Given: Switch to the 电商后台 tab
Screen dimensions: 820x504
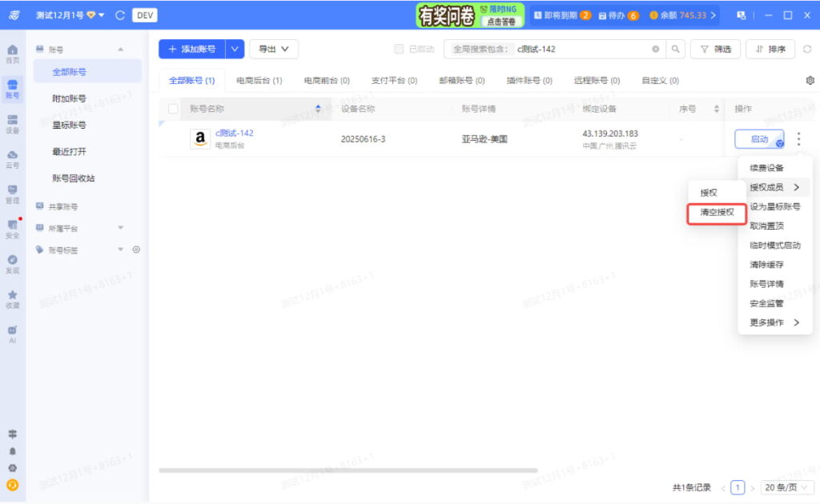Looking at the screenshot, I should [258, 80].
